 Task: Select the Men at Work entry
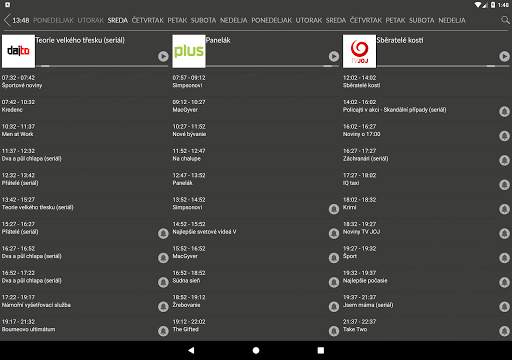point(85,130)
